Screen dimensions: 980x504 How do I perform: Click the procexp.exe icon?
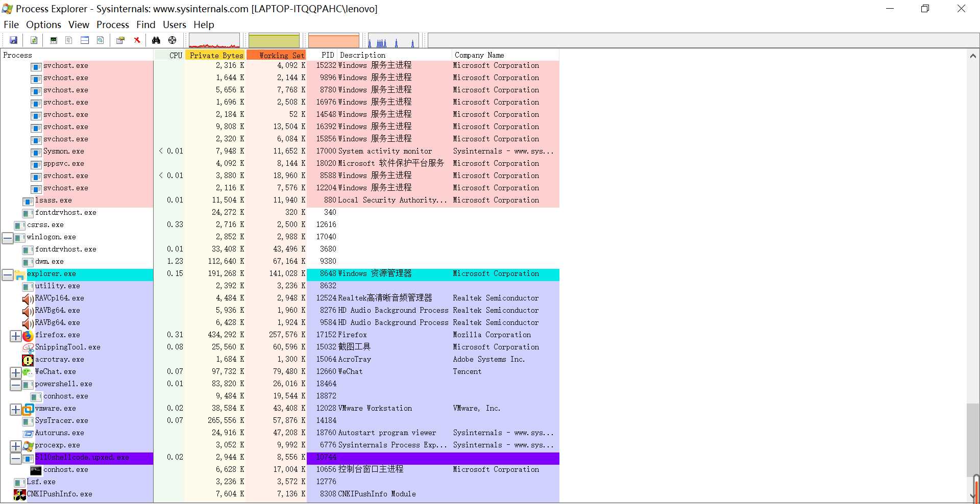(x=28, y=445)
